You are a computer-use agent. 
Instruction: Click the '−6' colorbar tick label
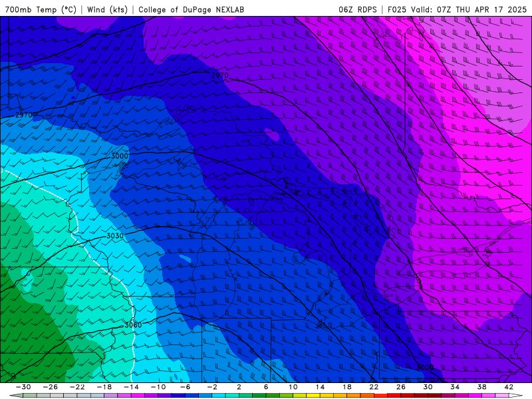pyautogui.click(x=186, y=387)
